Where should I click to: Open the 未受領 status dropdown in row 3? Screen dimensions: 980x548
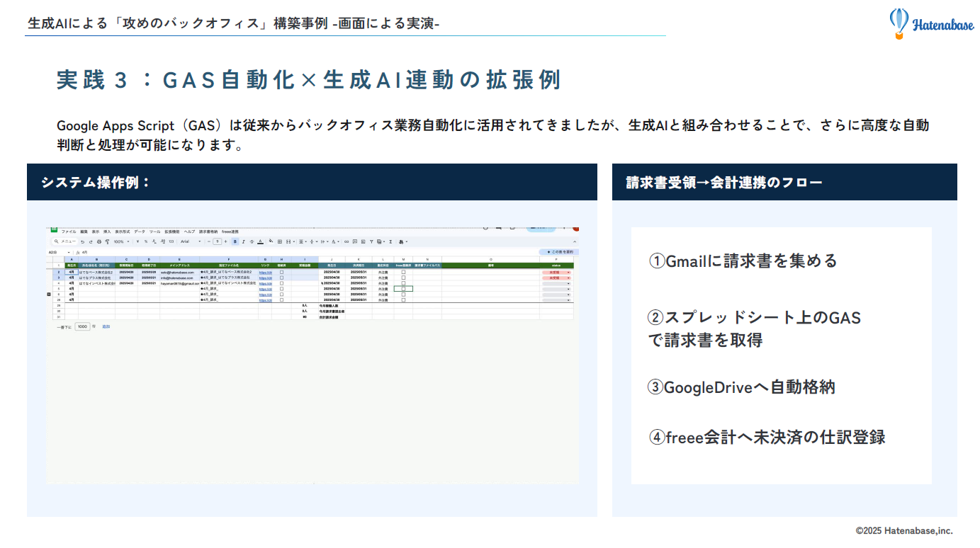(x=556, y=278)
